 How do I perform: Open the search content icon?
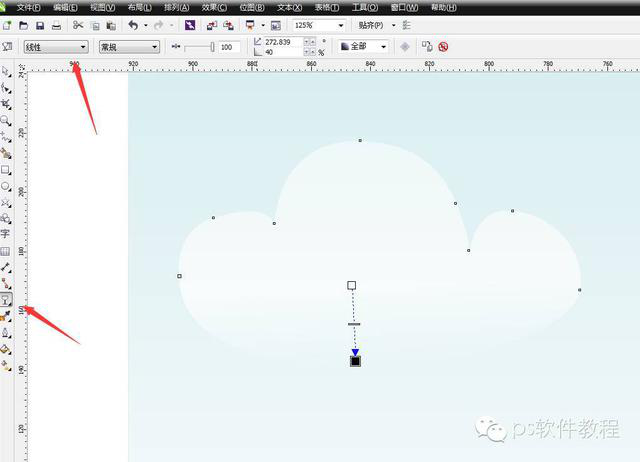190,25
